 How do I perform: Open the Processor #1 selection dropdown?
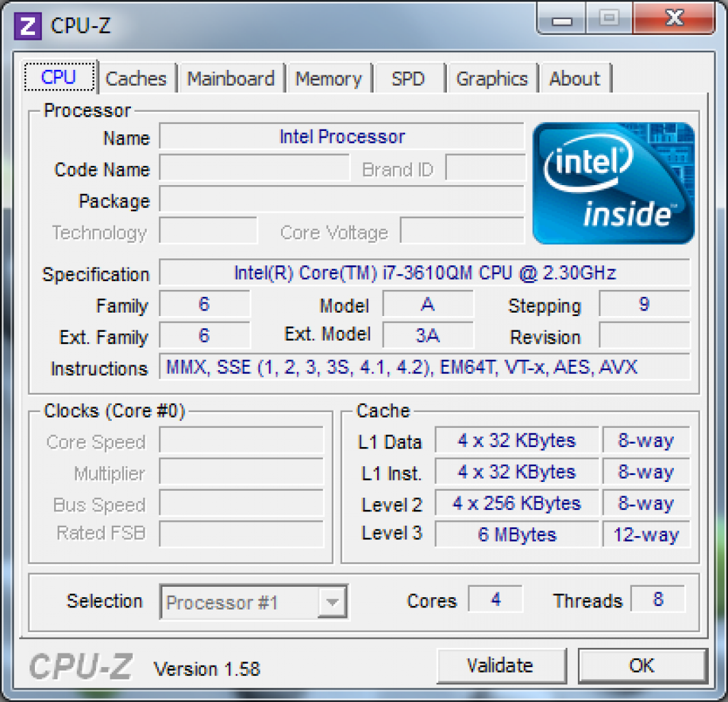[254, 602]
